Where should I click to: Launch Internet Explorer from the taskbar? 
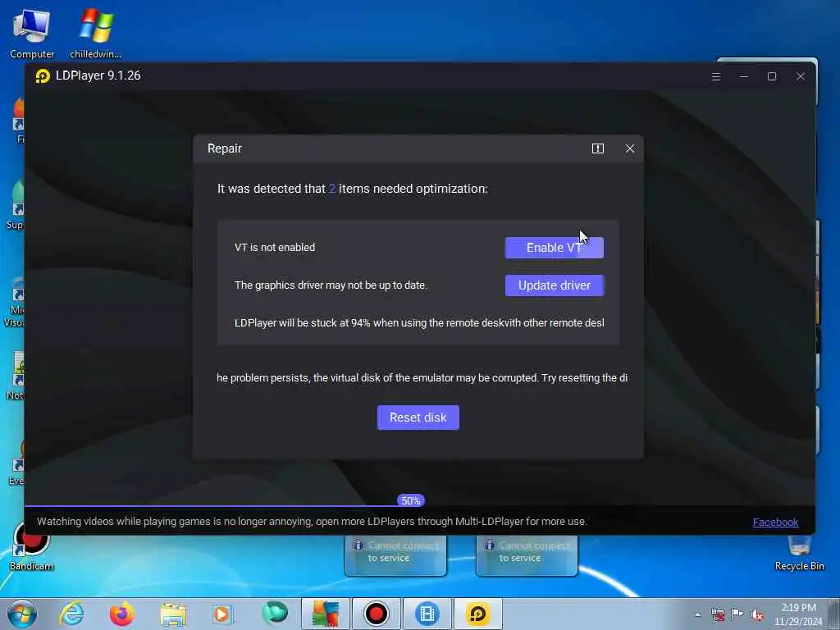(x=71, y=614)
